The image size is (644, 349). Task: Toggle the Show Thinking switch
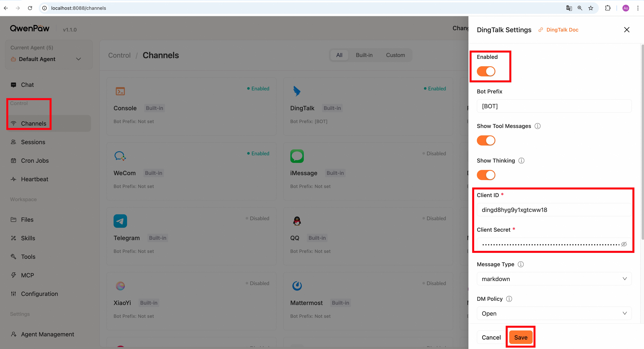pyautogui.click(x=486, y=175)
